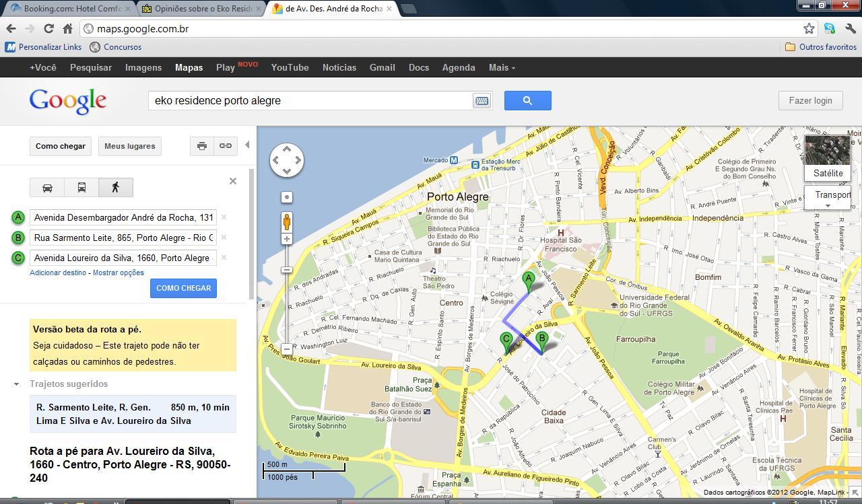Click the print icon
Viewport: 862px width, 504px height.
pos(201,146)
